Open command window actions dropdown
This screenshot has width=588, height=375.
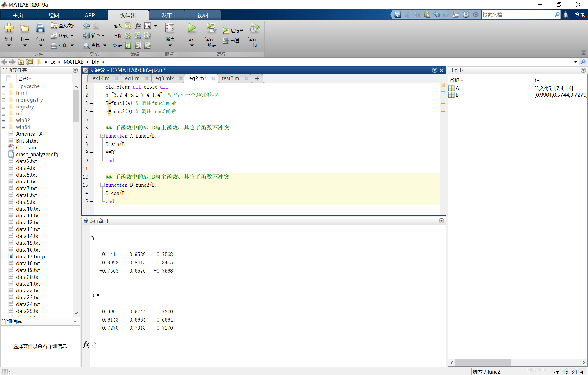(441, 221)
